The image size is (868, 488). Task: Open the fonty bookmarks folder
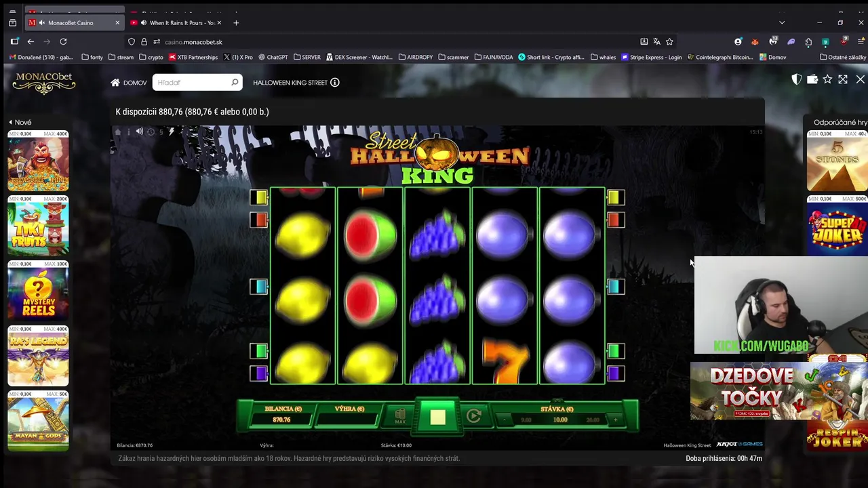92,57
